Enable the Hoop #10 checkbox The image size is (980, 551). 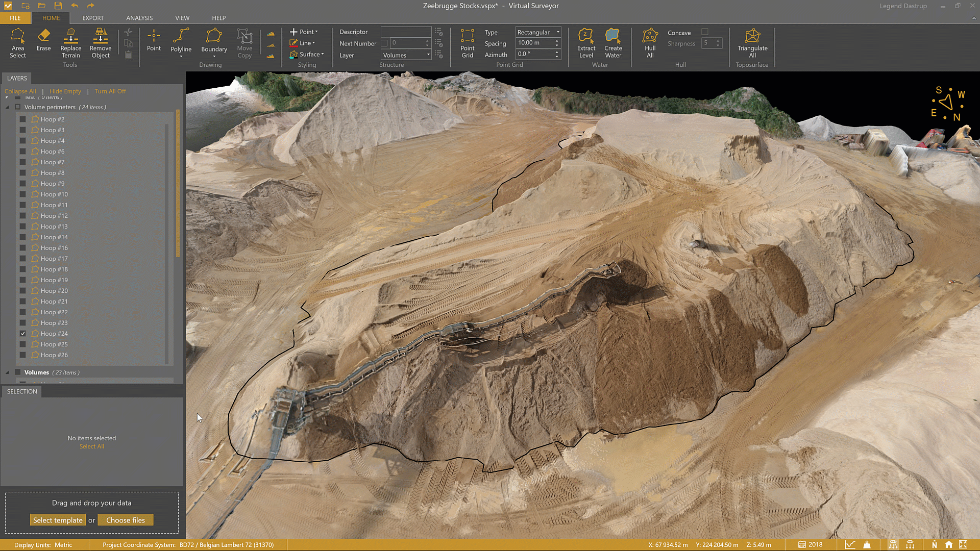(23, 194)
